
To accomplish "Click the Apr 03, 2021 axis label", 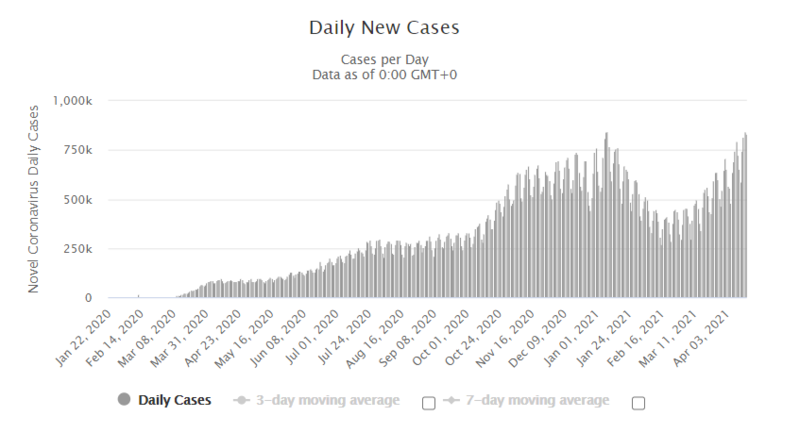I will [702, 337].
